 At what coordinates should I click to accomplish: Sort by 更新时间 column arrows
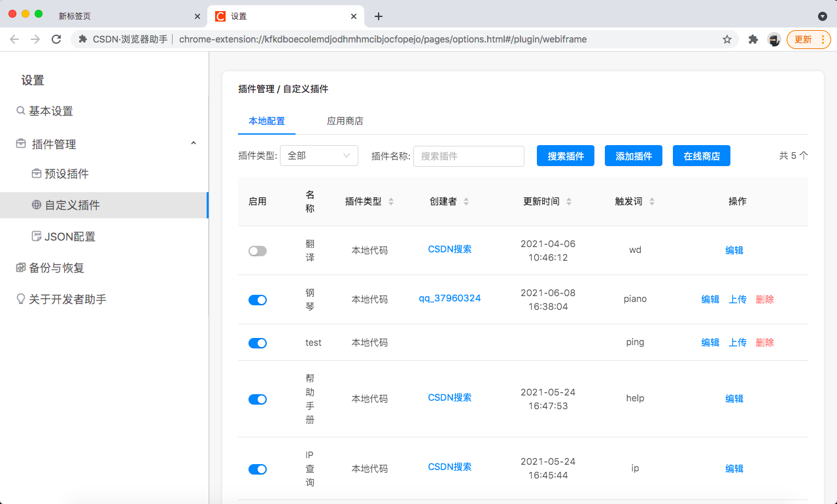click(x=569, y=201)
